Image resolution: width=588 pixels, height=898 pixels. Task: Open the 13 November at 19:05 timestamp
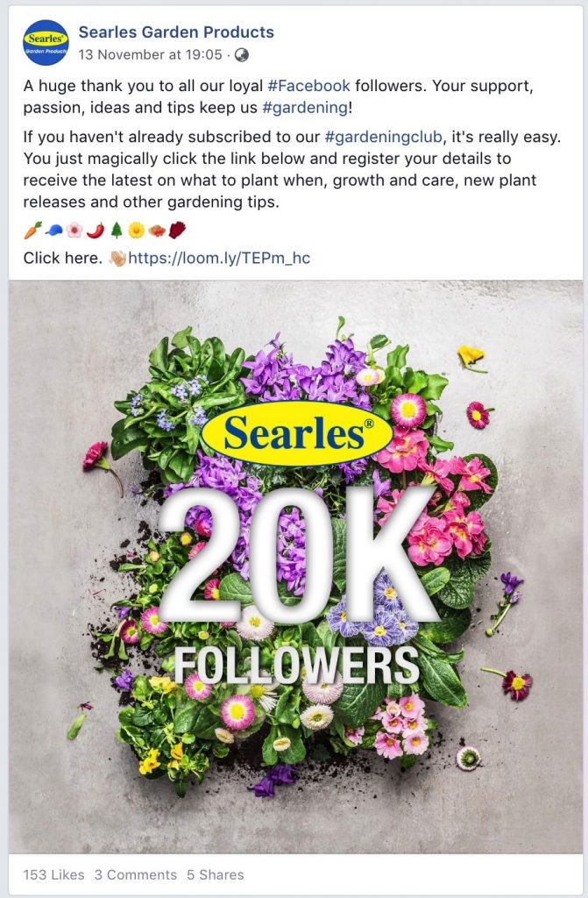point(150,55)
